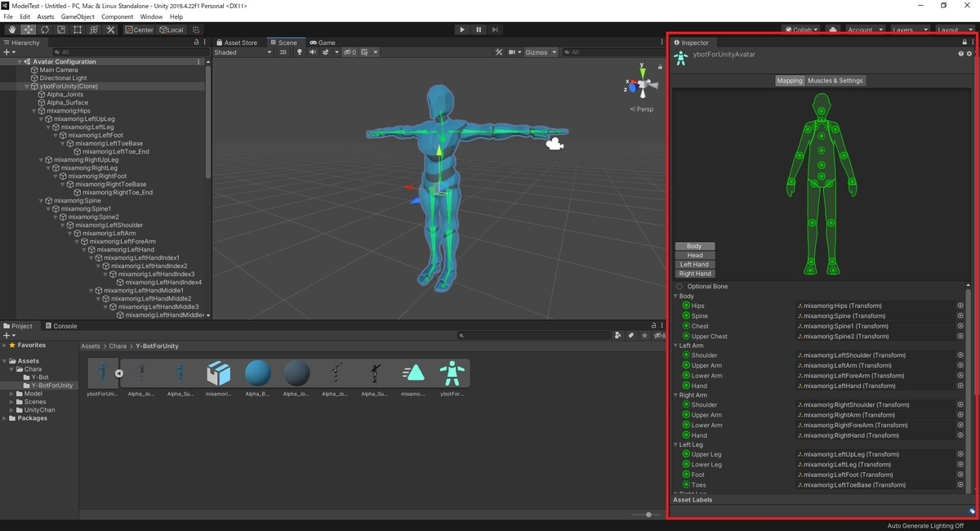Select the Rotate tool
Image resolution: width=980 pixels, height=531 pixels.
point(45,29)
